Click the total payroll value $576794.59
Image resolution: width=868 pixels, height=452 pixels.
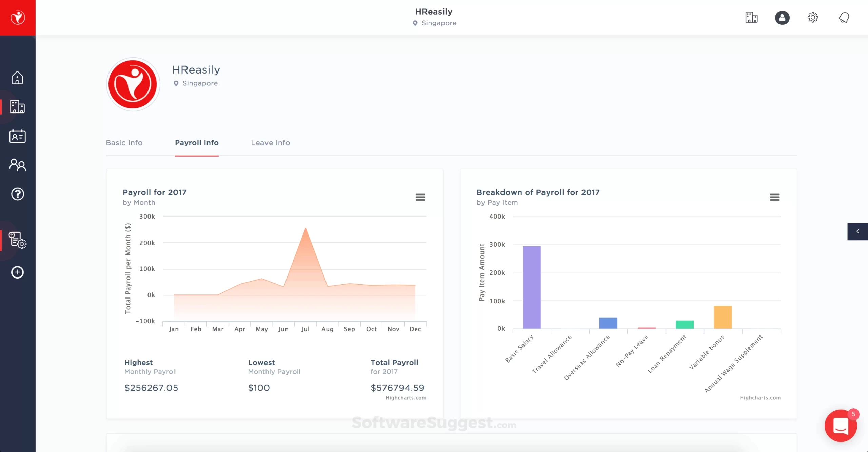(x=397, y=388)
